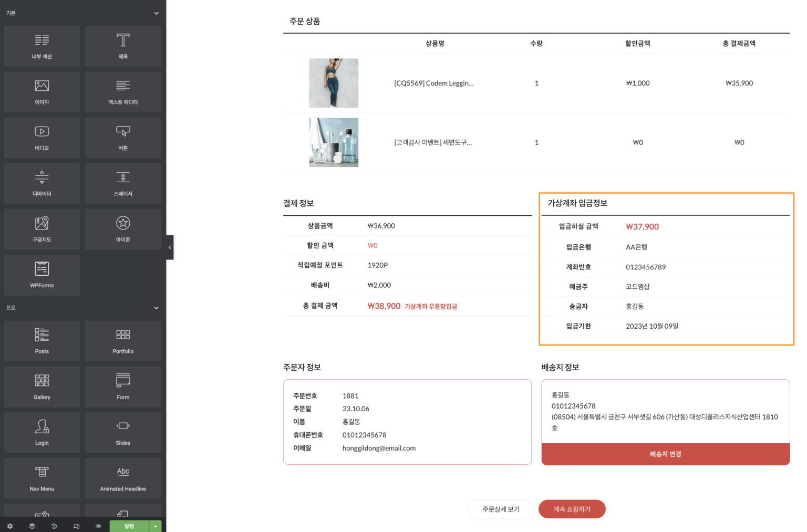807x532 pixels.
Task: Choose the WPForms widget
Action: 42,275
